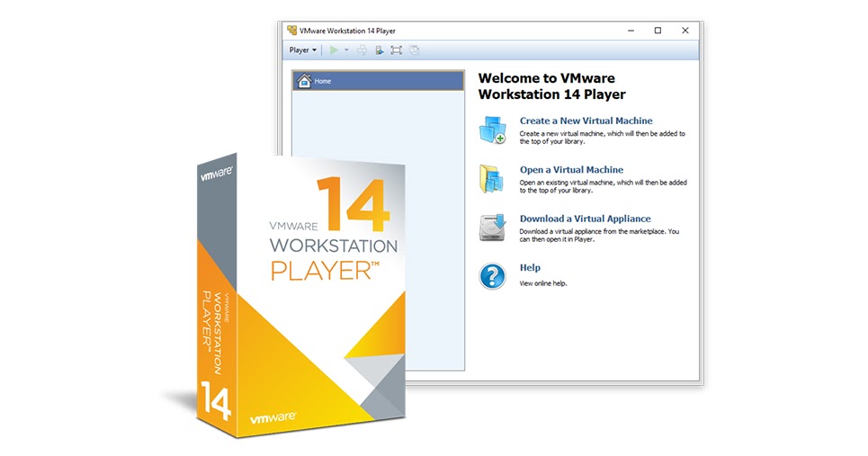Minimize the VMware Workstation 14 Player window
This screenshot has width=868, height=456.
point(631,31)
